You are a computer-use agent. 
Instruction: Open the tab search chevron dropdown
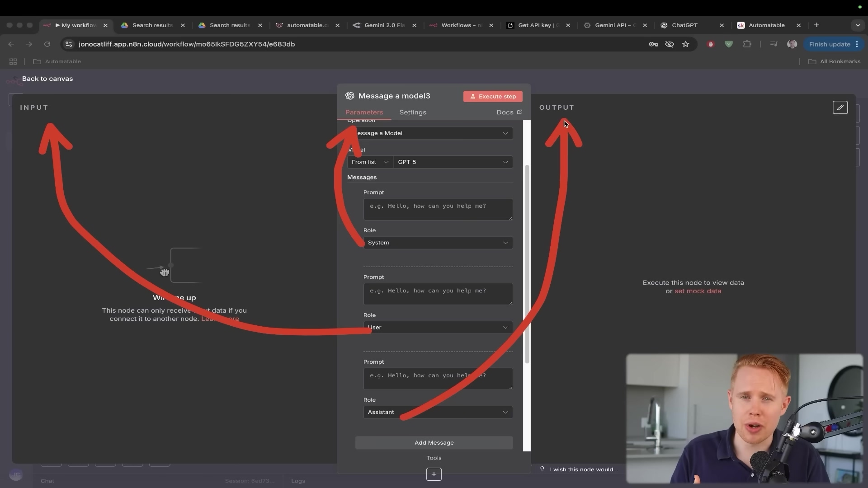click(858, 25)
